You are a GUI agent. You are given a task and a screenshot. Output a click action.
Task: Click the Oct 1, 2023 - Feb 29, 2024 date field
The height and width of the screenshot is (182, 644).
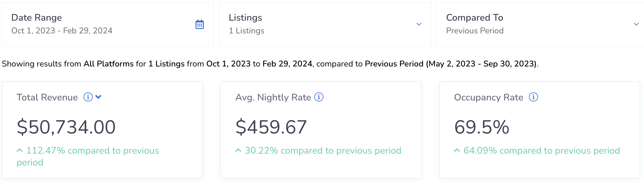(x=62, y=31)
